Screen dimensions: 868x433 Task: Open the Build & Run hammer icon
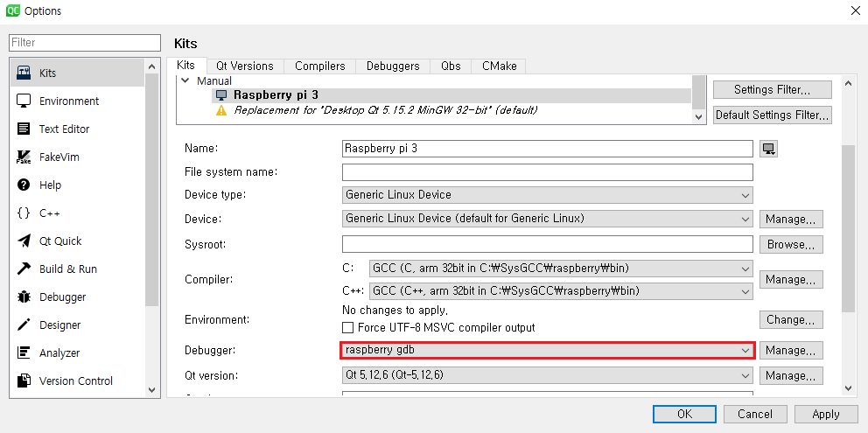click(24, 269)
